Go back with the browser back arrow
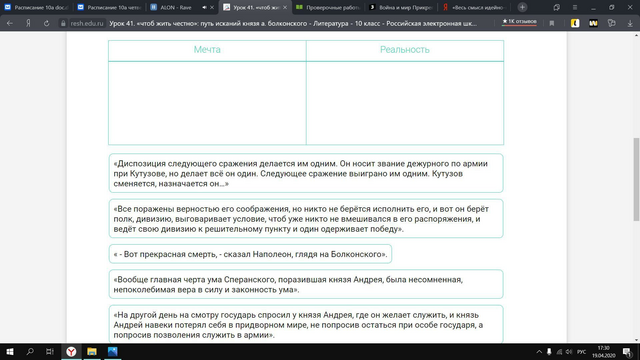This screenshot has height=360, width=640. coord(10,23)
